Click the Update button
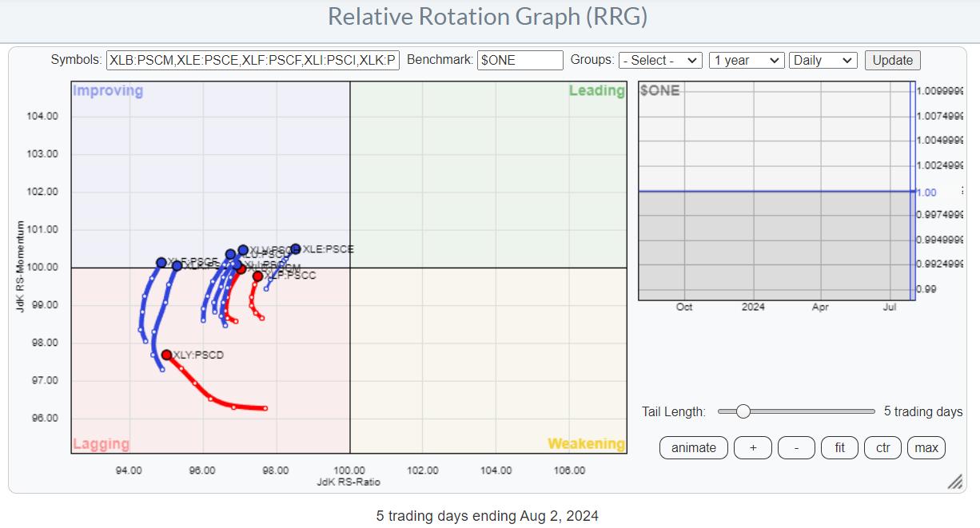Viewport: 980px width, 528px height. (x=892, y=61)
